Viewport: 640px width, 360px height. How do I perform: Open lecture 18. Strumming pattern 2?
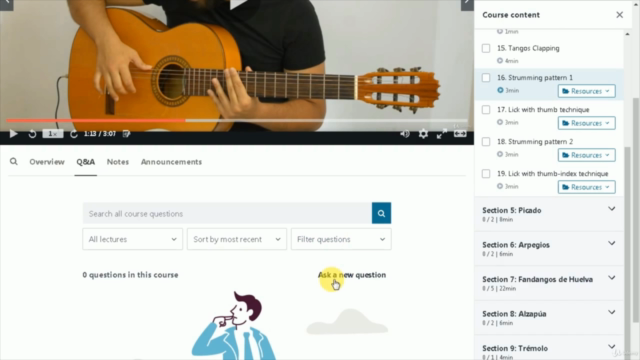click(x=535, y=142)
